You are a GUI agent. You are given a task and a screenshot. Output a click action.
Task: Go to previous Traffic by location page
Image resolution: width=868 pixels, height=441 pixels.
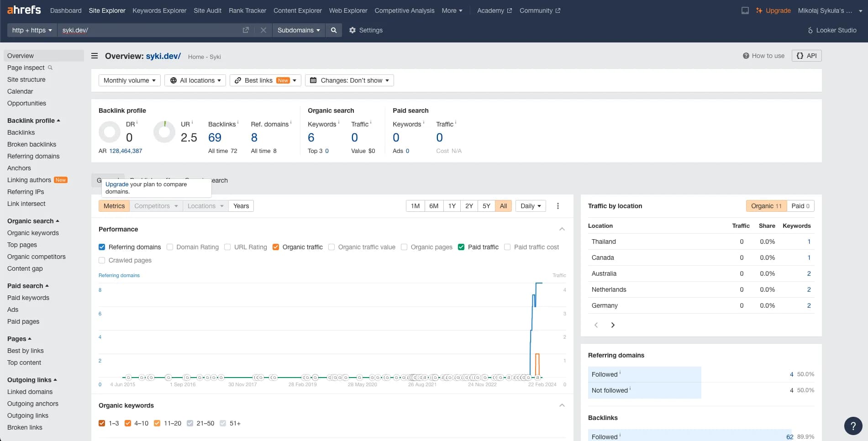(596, 325)
